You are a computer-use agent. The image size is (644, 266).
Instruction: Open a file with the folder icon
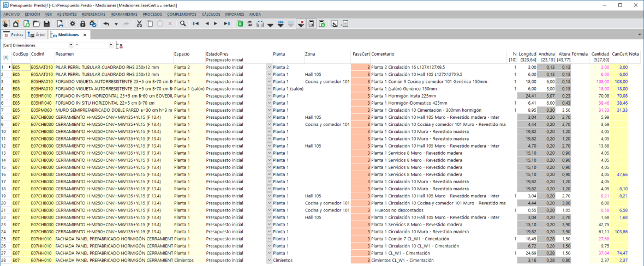tap(36, 24)
